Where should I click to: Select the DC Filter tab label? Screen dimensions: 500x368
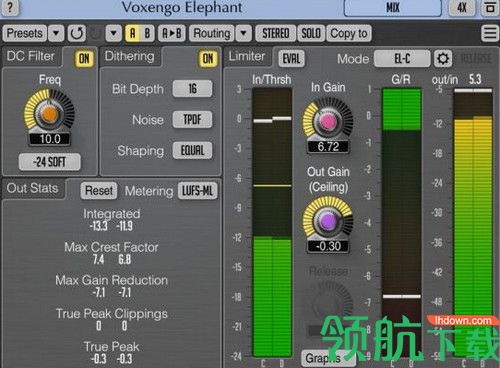[x=31, y=56]
